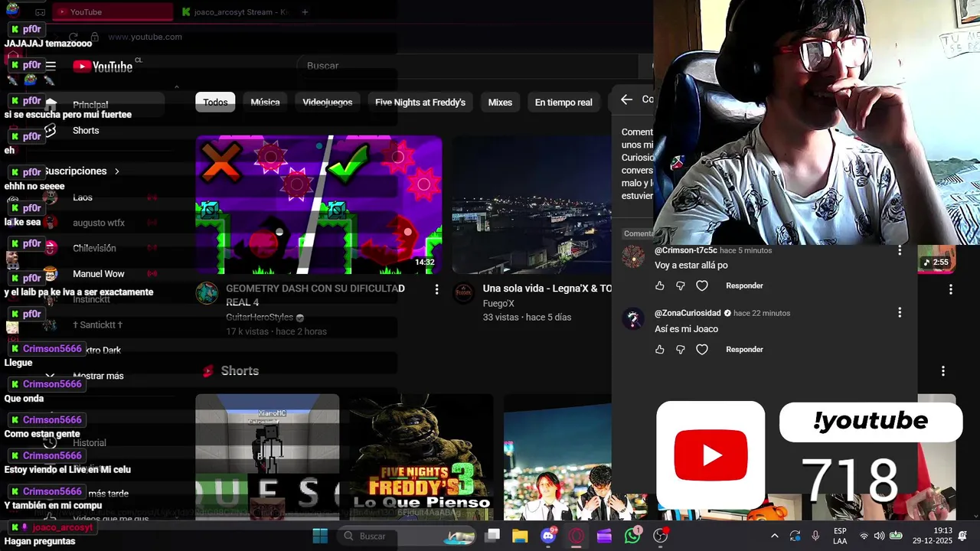Open the Una sola vida night city thumbnail

tap(531, 205)
